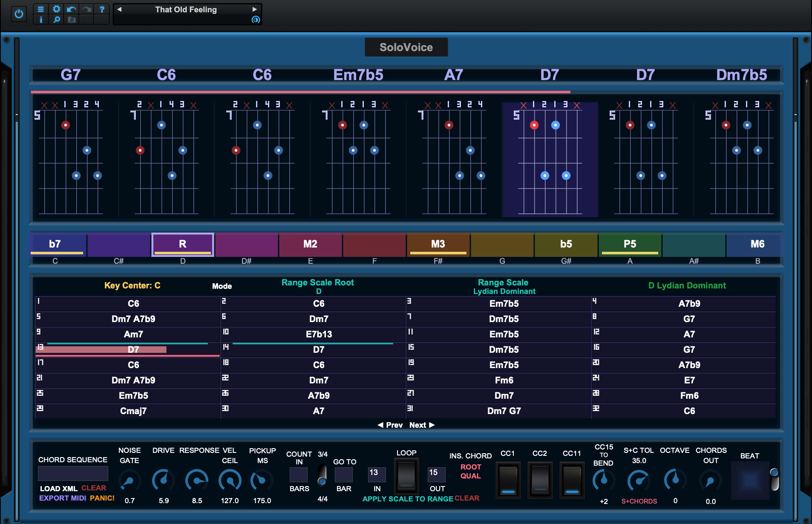
Task: Click the CHORD SEQUENCE input field
Action: click(x=73, y=473)
